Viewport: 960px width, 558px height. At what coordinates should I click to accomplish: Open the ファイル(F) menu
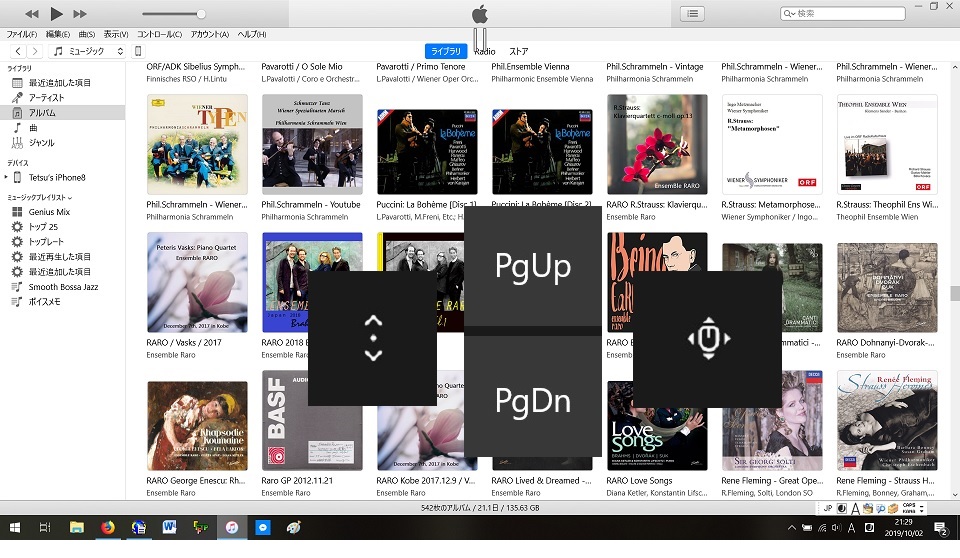(x=21, y=34)
